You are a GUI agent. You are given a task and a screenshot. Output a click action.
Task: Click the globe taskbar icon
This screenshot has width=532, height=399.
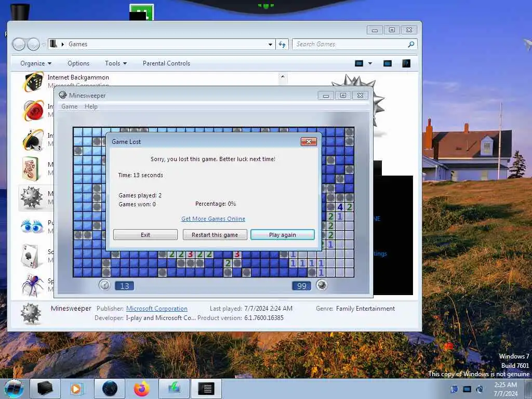(x=110, y=389)
